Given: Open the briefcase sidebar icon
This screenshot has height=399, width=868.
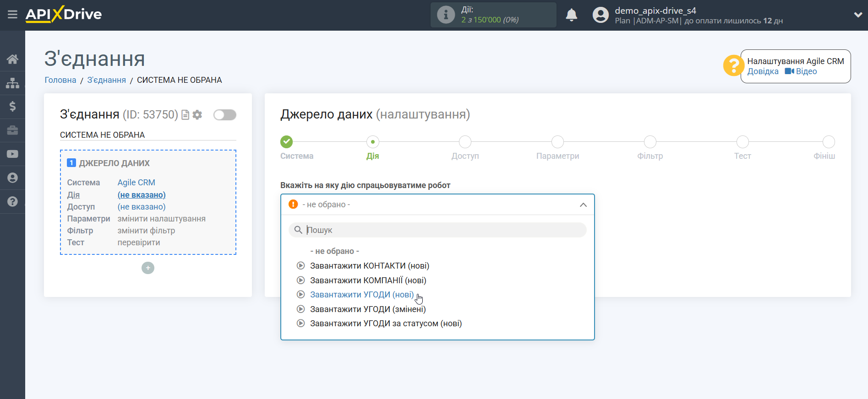Looking at the screenshot, I should [12, 130].
